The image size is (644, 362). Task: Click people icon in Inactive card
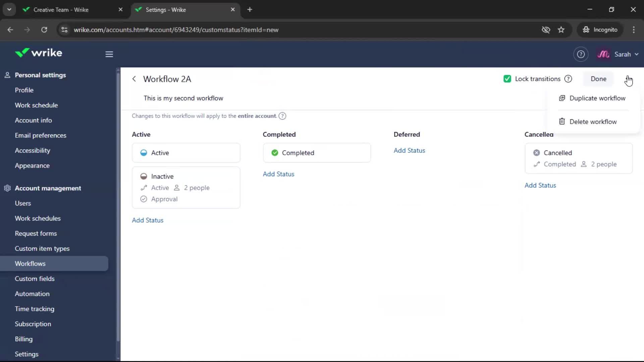(x=177, y=188)
